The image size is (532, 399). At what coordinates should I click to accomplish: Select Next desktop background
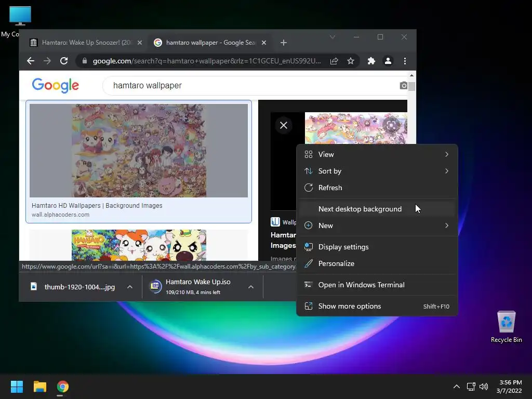click(x=377, y=209)
